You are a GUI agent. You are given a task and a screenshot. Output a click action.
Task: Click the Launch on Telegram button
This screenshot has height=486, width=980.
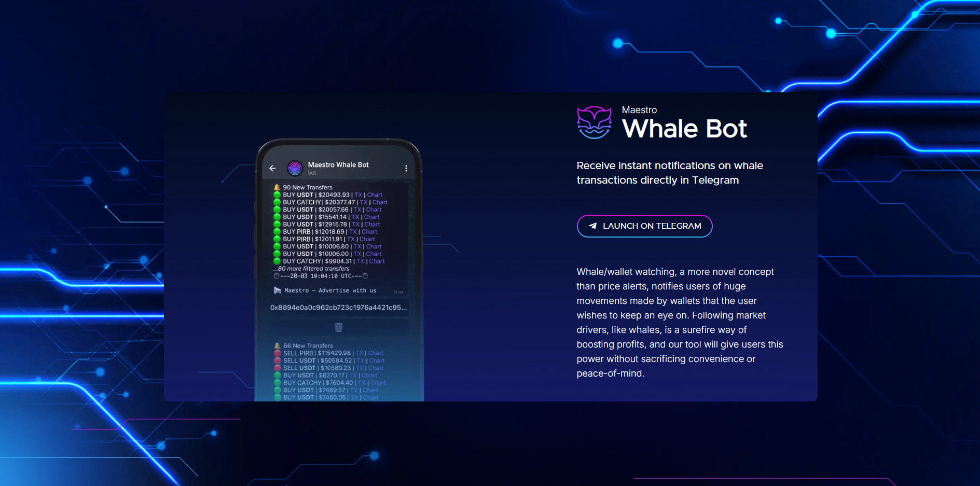point(644,226)
